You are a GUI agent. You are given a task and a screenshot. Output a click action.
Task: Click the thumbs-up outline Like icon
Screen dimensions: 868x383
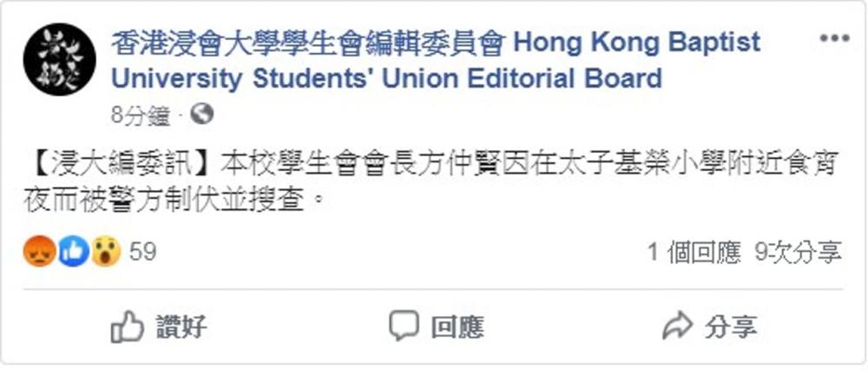(128, 326)
